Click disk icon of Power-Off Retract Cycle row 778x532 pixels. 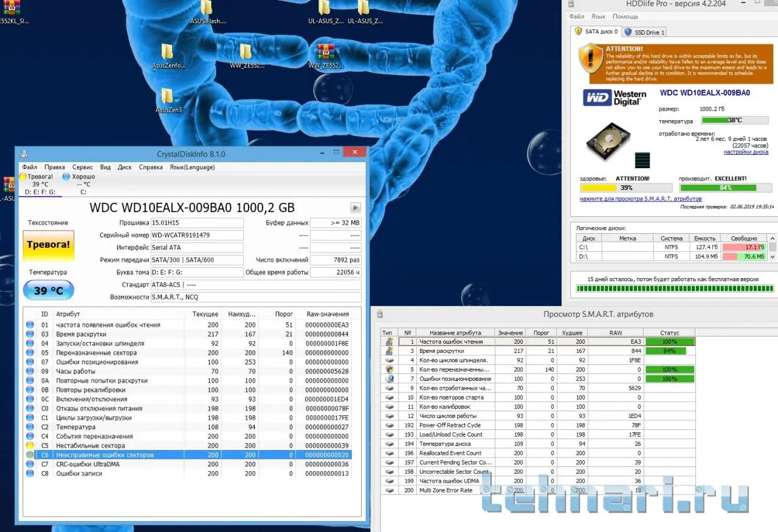389,425
